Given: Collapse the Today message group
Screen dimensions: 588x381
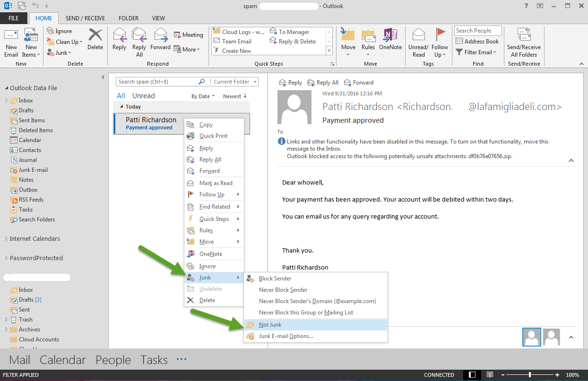Looking at the screenshot, I should coord(121,107).
